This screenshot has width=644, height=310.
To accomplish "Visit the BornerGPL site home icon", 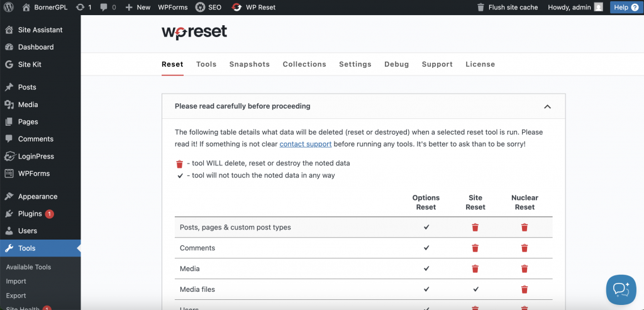I will point(26,7).
